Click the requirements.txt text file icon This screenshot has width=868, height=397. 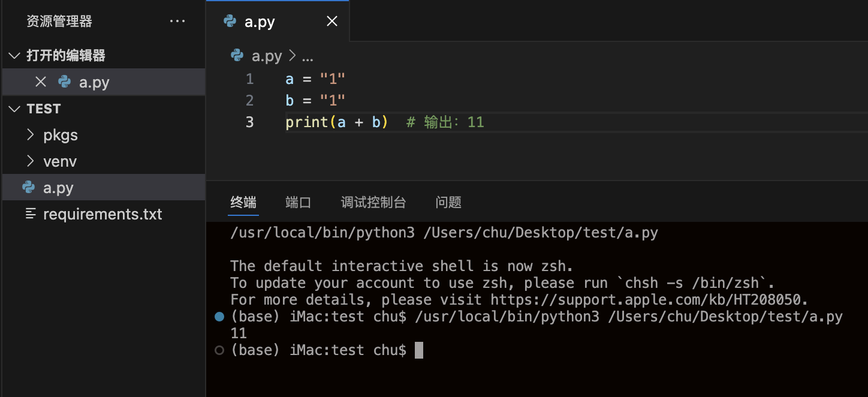[31, 214]
